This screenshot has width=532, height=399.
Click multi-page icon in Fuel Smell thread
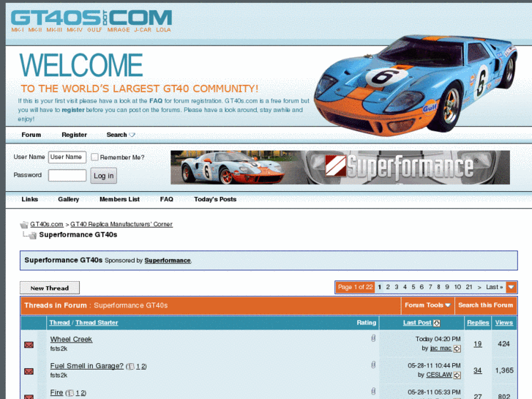point(131,366)
